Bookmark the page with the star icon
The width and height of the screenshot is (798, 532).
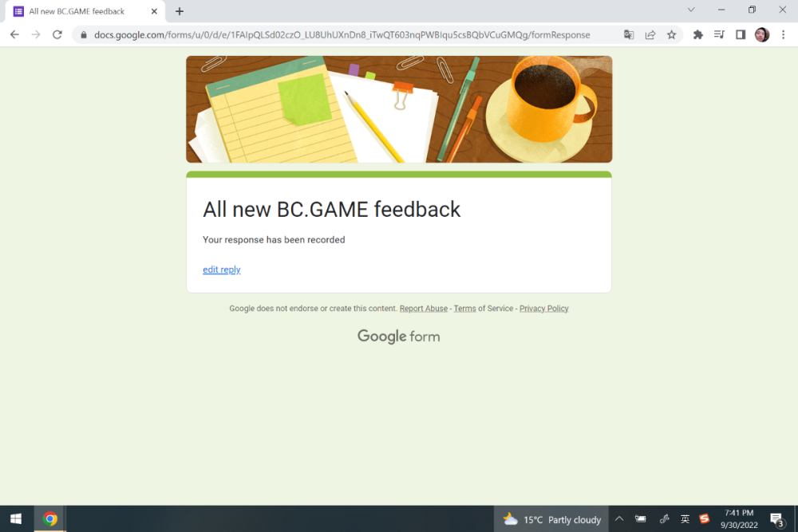[x=671, y=35]
